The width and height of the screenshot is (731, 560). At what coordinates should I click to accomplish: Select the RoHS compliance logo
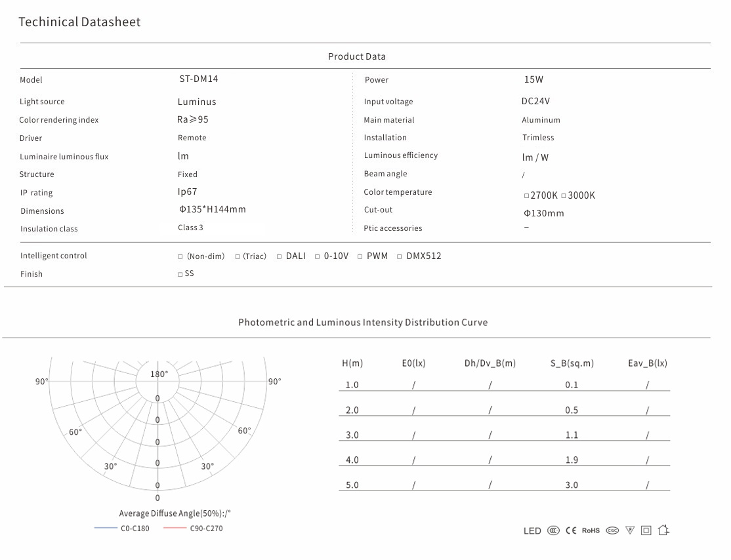(x=591, y=530)
